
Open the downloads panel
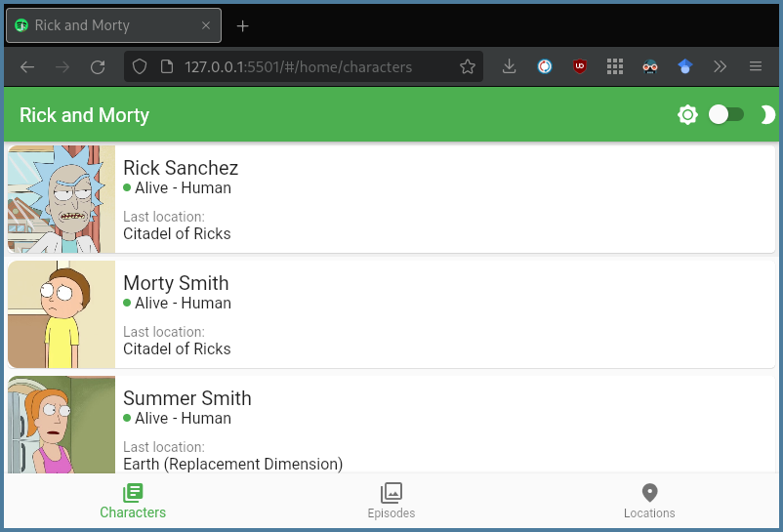click(509, 66)
